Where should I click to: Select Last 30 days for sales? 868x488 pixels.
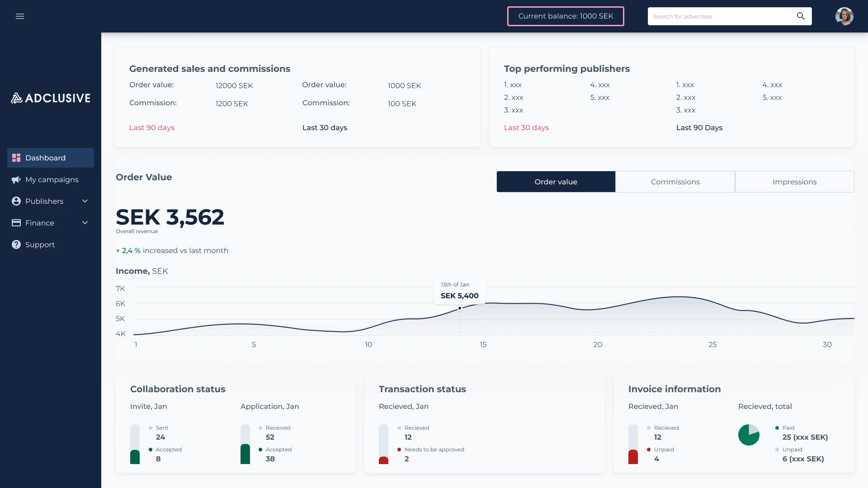325,128
